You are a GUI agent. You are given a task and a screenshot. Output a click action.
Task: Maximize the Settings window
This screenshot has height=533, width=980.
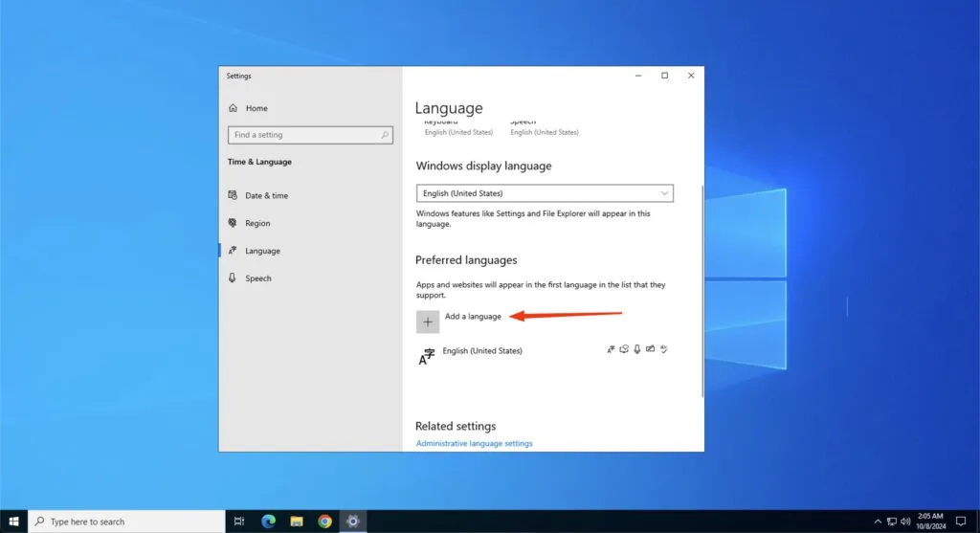coord(664,76)
